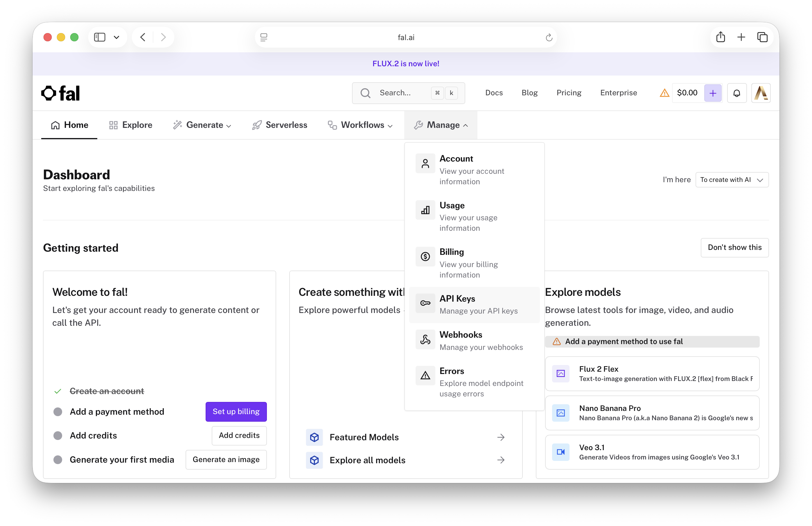
Task: Open the Pricing link
Action: [x=569, y=93]
